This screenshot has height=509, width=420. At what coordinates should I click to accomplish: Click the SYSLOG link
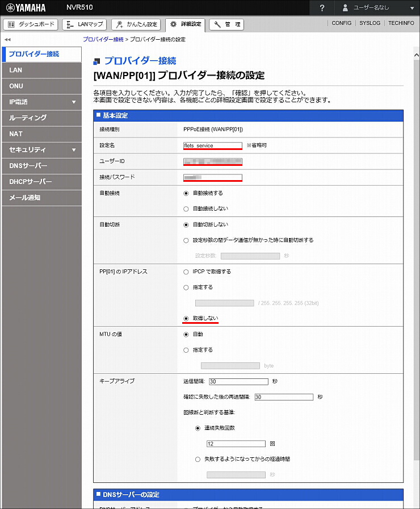tap(369, 23)
